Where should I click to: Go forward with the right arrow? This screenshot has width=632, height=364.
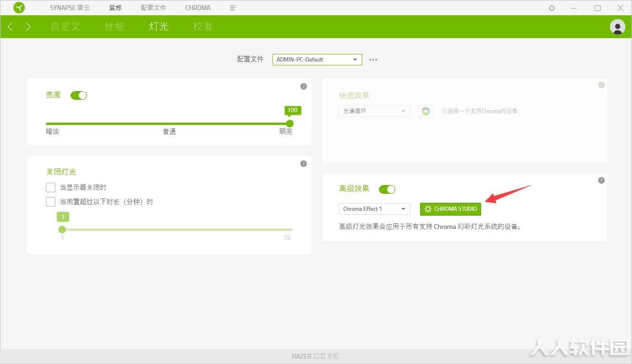(28, 27)
